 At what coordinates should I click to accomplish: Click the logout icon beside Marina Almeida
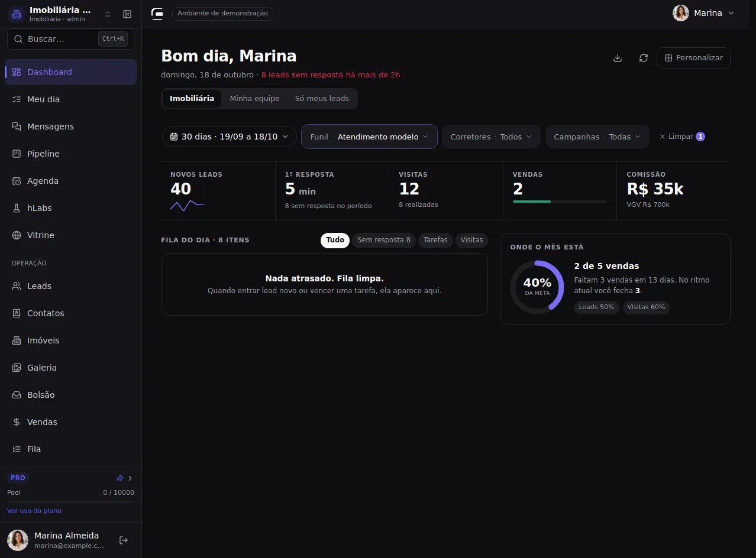coord(124,540)
